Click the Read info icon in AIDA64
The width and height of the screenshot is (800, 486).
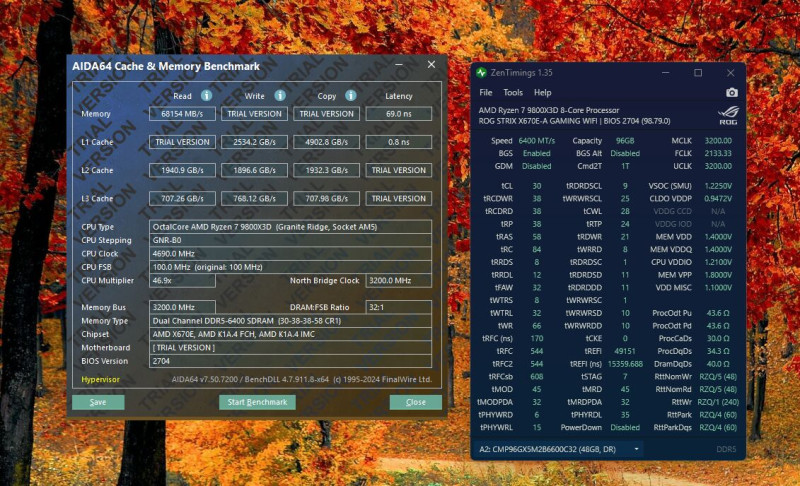[206, 95]
